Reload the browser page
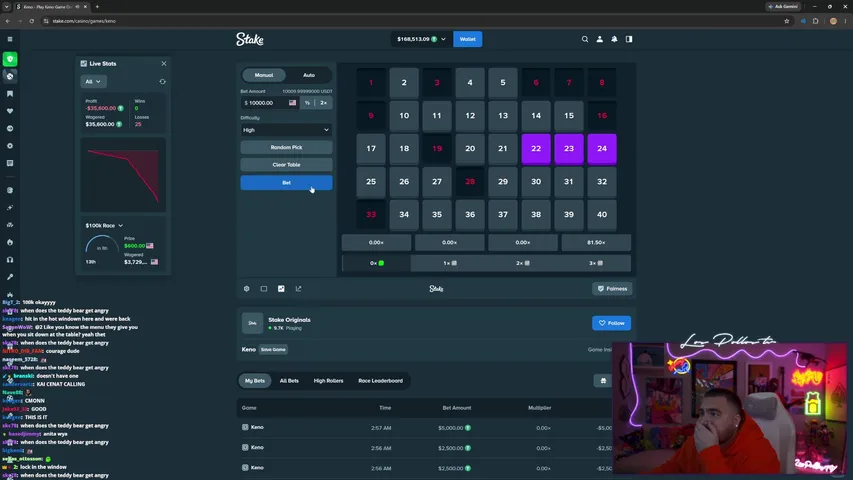The image size is (853, 480). point(32,21)
